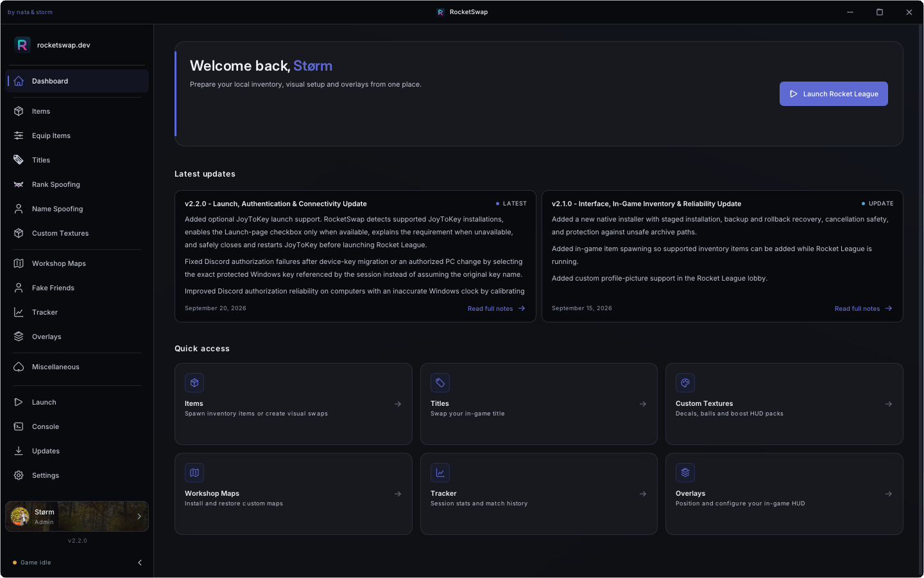Image resolution: width=924 pixels, height=578 pixels.
Task: Select the Console terminal icon
Action: [19, 426]
